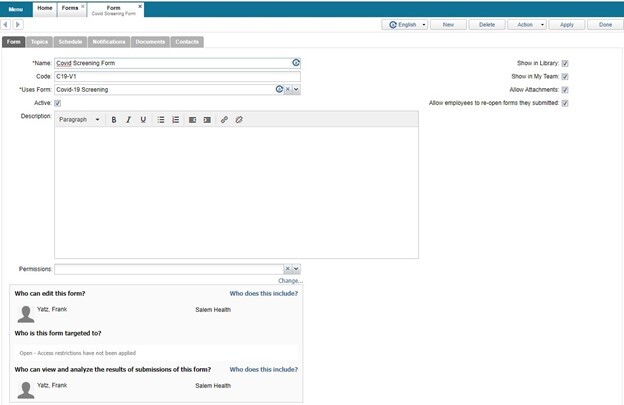Screen dimensions: 624x405
Task: Toggle Show in Library checkbox
Action: (x=565, y=63)
